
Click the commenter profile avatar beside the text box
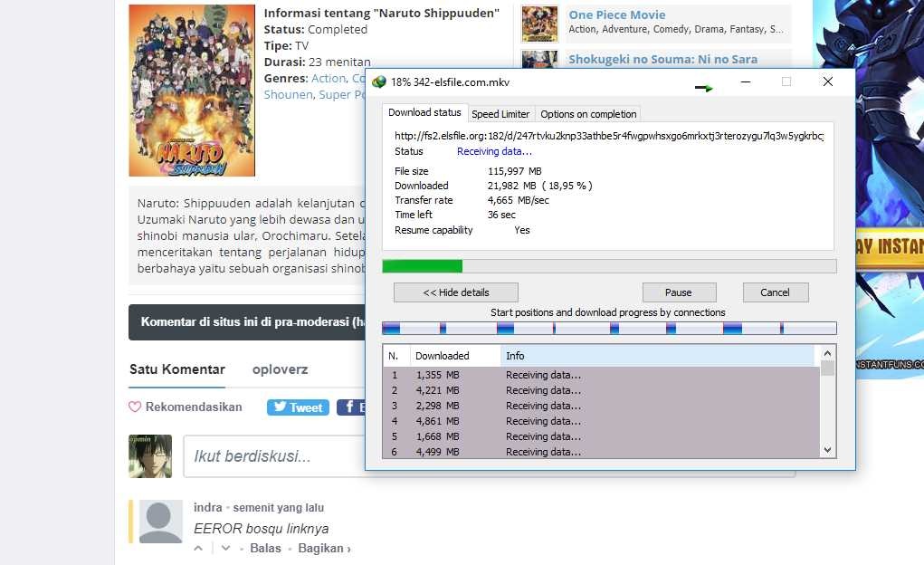[x=149, y=455]
